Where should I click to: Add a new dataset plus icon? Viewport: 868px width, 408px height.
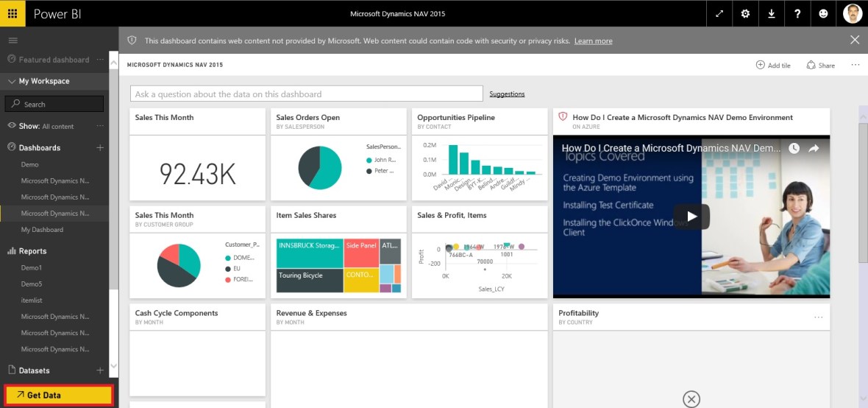pos(100,370)
